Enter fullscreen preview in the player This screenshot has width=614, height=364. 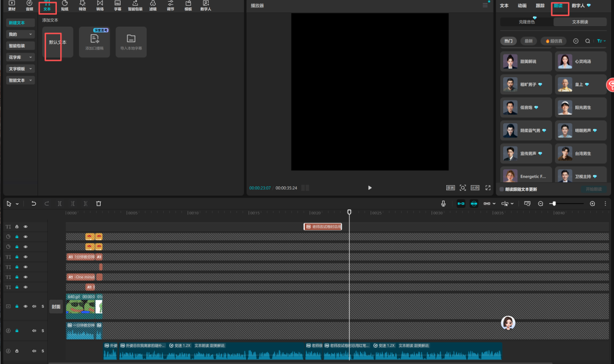pos(487,188)
